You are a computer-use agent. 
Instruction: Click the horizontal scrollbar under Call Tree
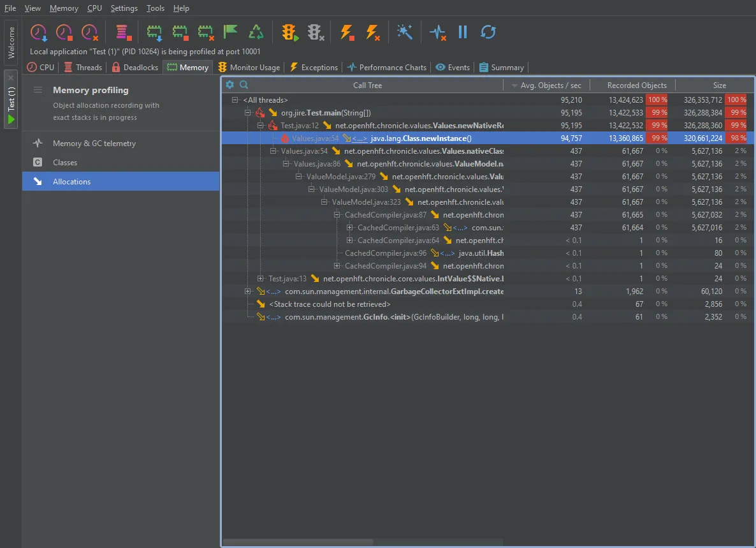tap(298, 542)
